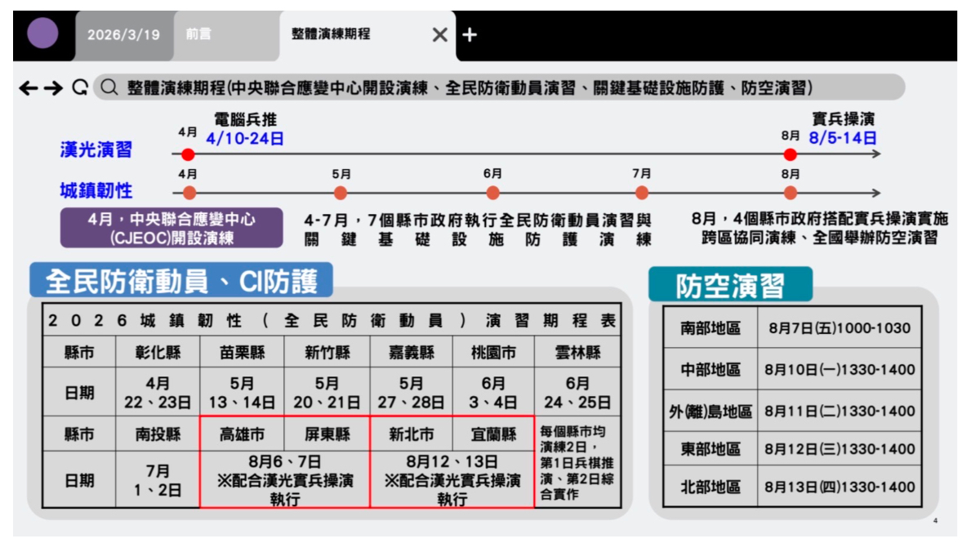
Task: Click the 5月 marker on 城鎮韌性 timeline
Action: (341, 194)
